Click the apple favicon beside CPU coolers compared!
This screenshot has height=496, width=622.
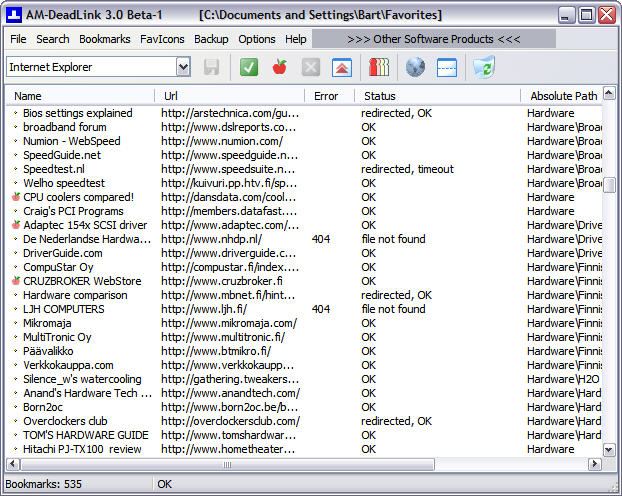tap(16, 197)
